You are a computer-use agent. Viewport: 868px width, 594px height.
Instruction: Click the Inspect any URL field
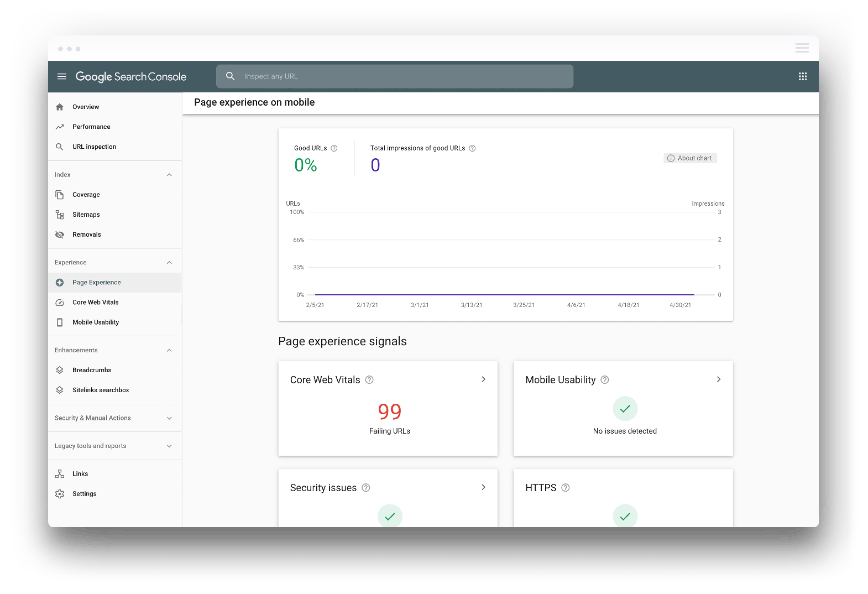[x=395, y=76]
